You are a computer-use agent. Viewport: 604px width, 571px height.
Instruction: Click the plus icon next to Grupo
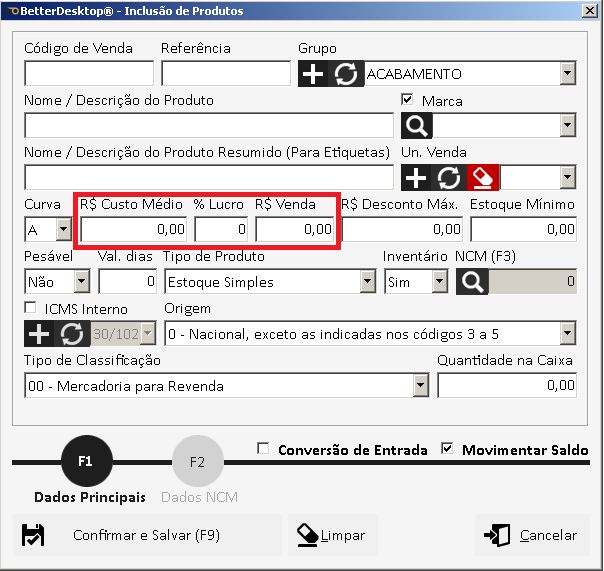click(314, 74)
